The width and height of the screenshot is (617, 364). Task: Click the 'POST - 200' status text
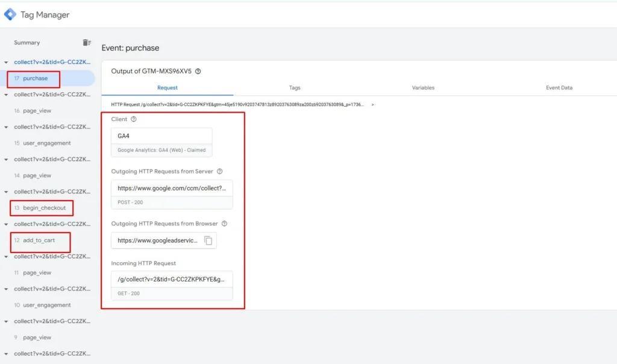point(130,202)
